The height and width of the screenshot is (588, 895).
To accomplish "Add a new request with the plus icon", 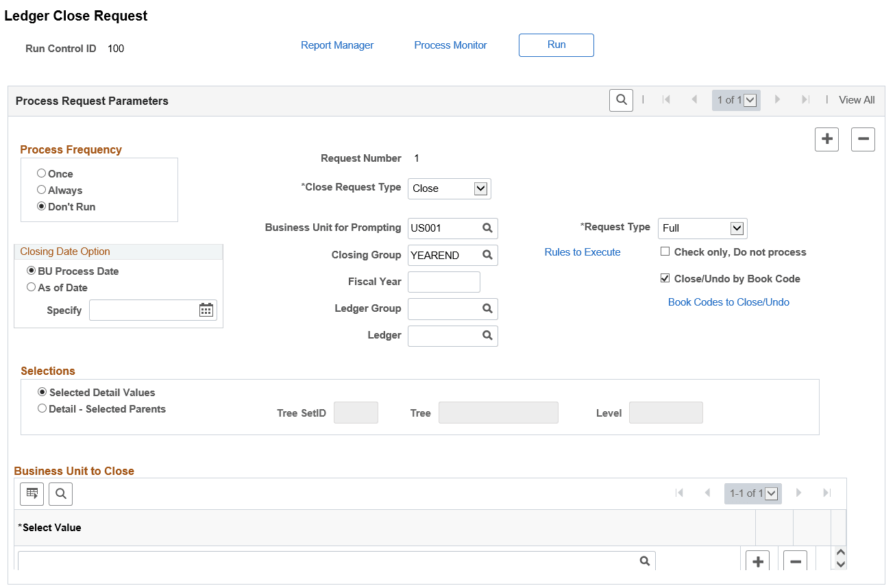I will 826,139.
